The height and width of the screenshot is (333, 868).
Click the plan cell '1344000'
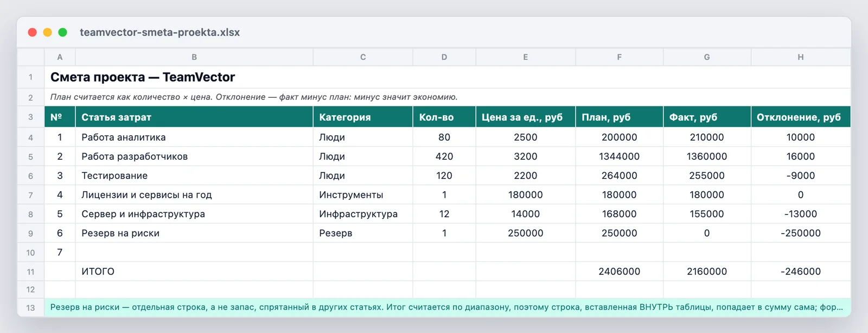[x=620, y=156]
